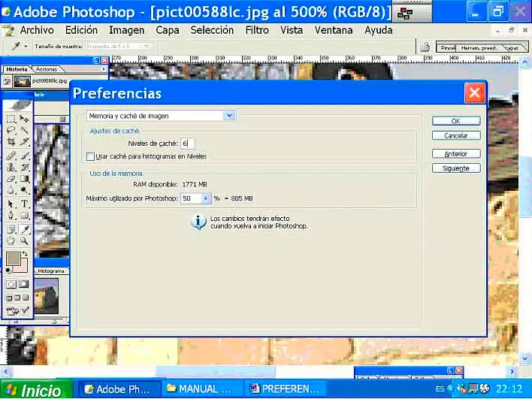Select the Type tool
532x399 pixels.
(x=24, y=204)
